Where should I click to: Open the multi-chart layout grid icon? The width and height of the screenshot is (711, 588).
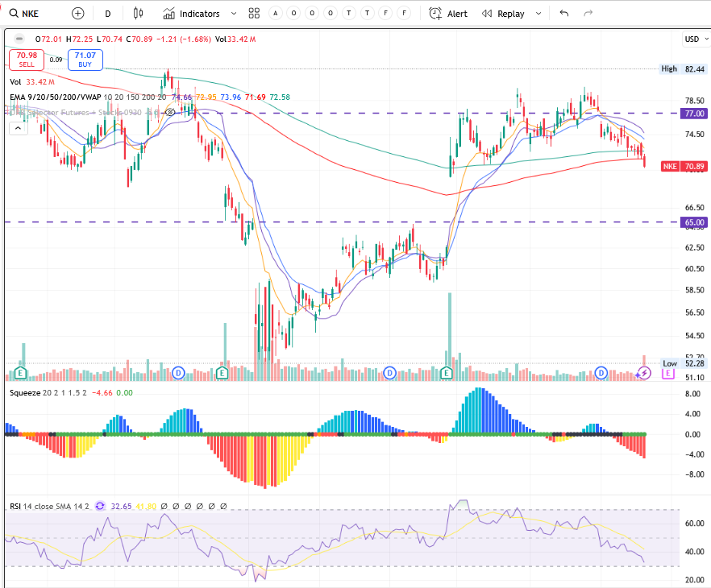[254, 13]
